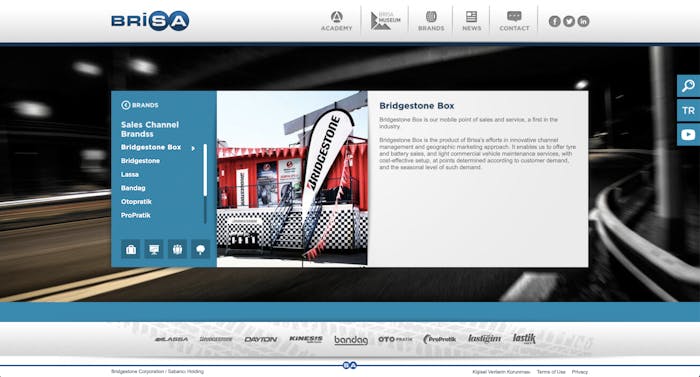Click the ProPratik logo in footer

click(x=440, y=339)
